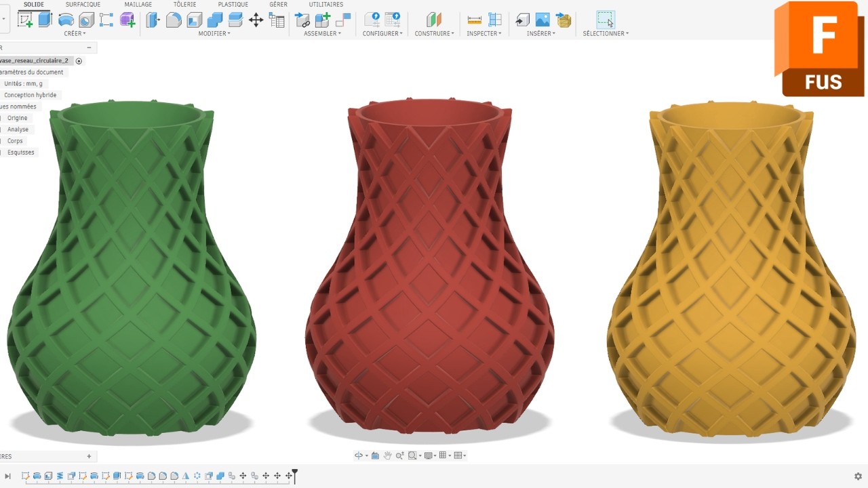Select the Corps browser item
Image resolution: width=868 pixels, height=488 pixels.
[x=15, y=141]
